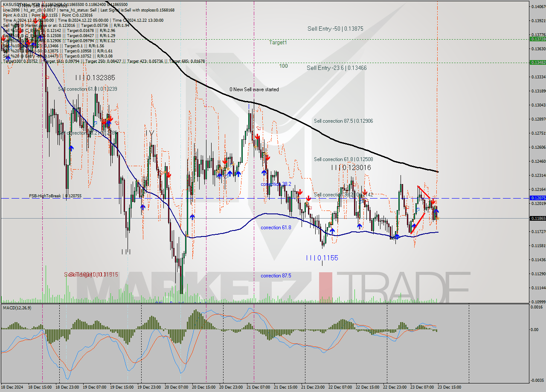This screenshot has width=546, height=392.
Task: Click the 'I I I 0.123016' wave label
Action: (351, 168)
